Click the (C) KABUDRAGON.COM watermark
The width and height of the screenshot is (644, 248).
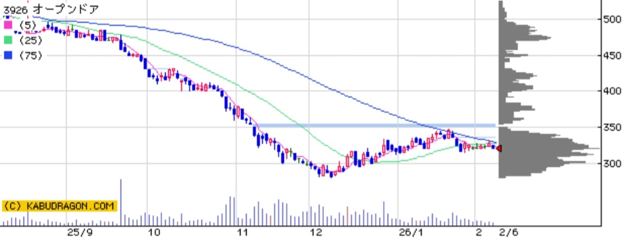tap(59, 206)
